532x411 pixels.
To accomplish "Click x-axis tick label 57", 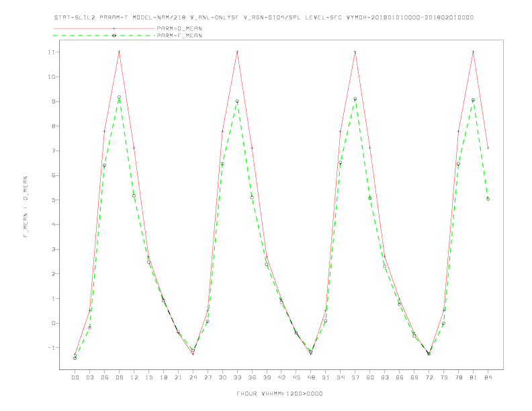I will [x=355, y=377].
